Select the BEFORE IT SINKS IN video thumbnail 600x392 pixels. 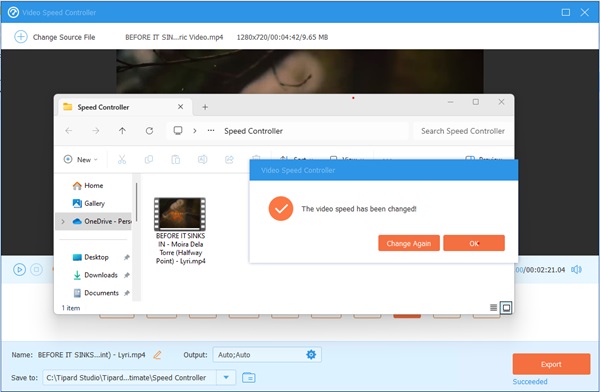coord(180,214)
